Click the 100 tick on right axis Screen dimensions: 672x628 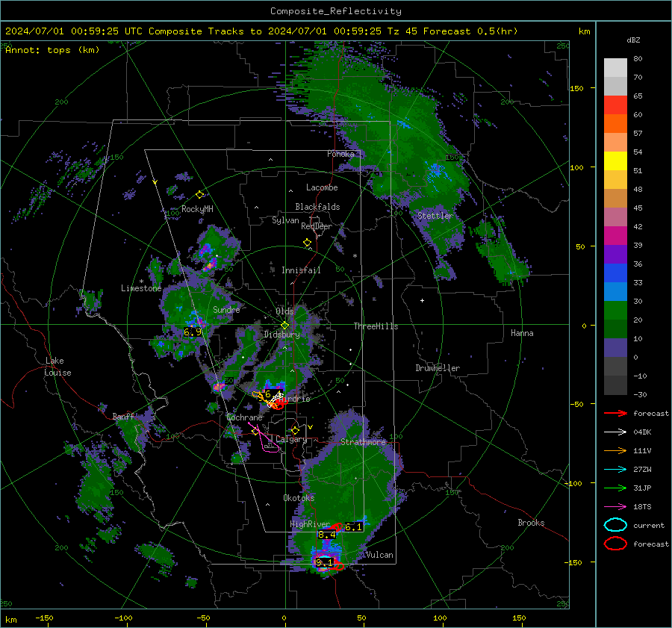[x=576, y=167]
